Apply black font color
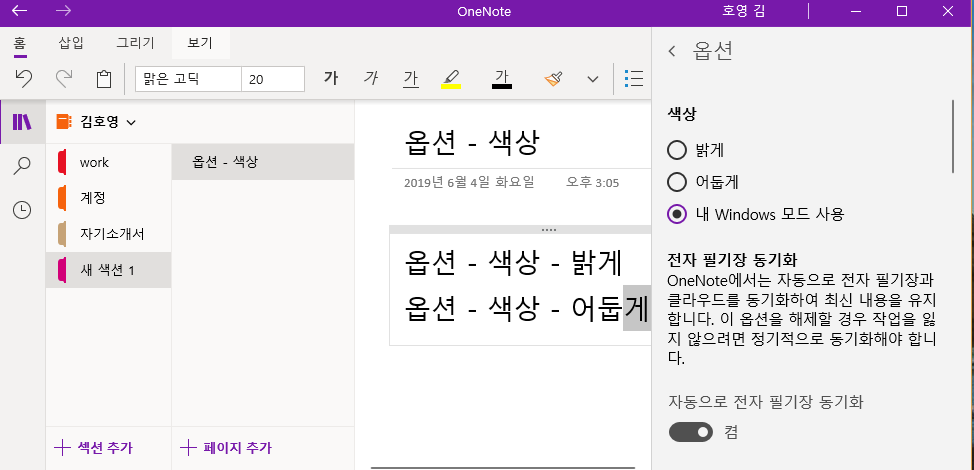This screenshot has width=974, height=470. pyautogui.click(x=502, y=79)
